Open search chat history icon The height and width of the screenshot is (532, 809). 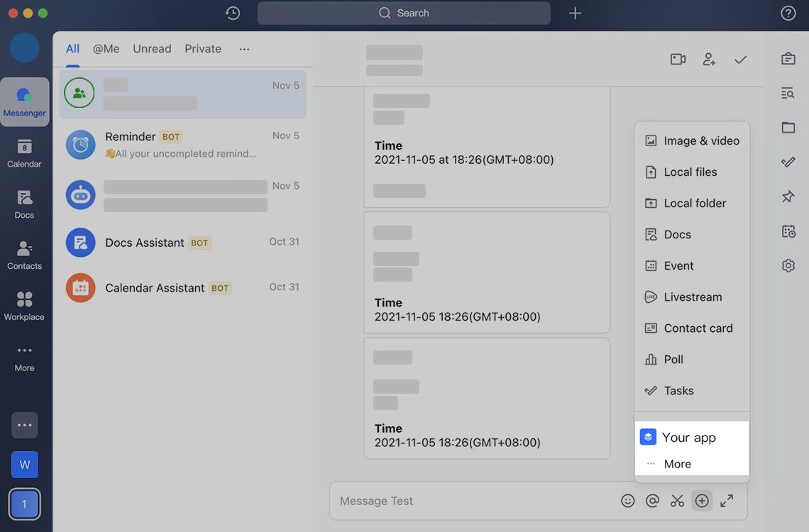pyautogui.click(x=788, y=94)
